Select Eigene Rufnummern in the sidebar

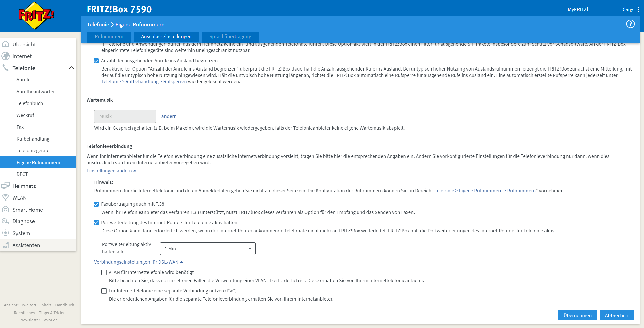tap(38, 162)
